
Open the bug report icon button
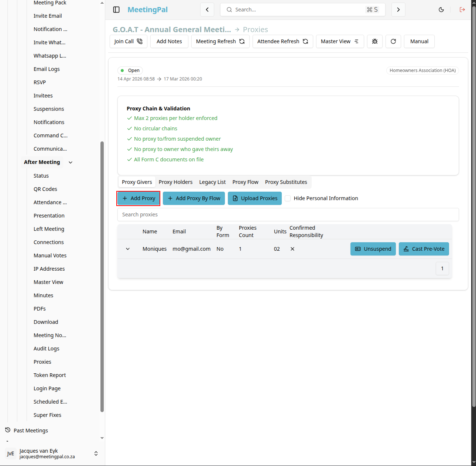(x=375, y=41)
